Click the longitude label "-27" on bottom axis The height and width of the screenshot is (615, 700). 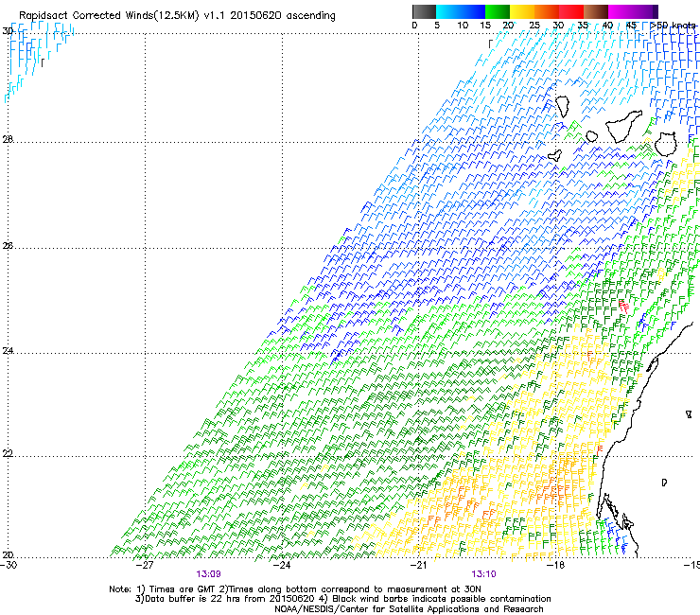(145, 566)
